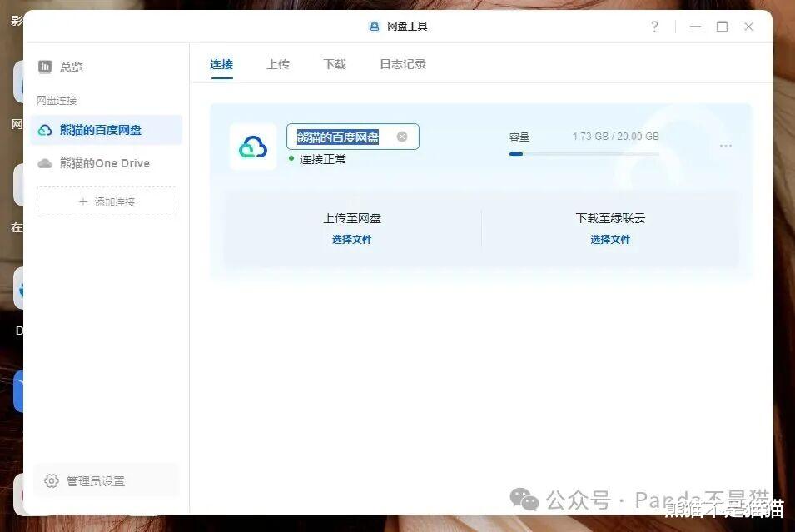Click the 1.73 GB / 20.00 GB capacity text
This screenshot has height=532, width=795.
coord(615,137)
